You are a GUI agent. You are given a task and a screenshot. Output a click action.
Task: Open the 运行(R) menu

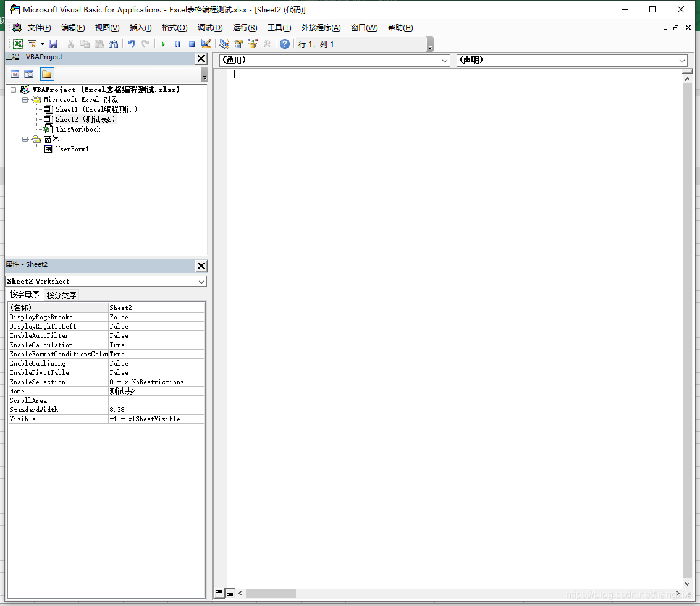click(245, 28)
